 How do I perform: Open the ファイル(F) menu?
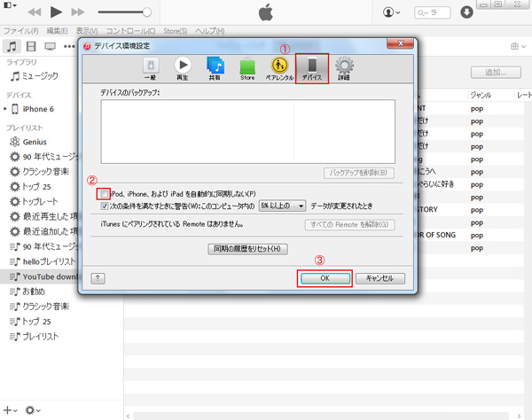tap(20, 31)
